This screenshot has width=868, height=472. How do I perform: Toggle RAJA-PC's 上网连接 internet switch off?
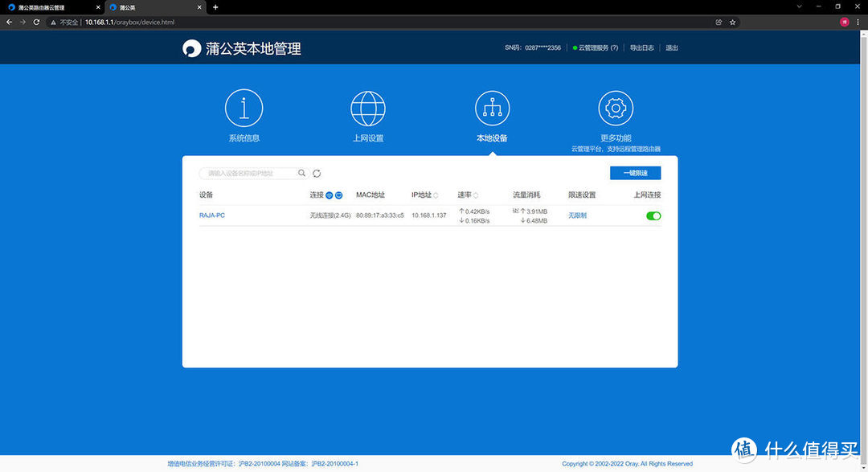click(653, 215)
